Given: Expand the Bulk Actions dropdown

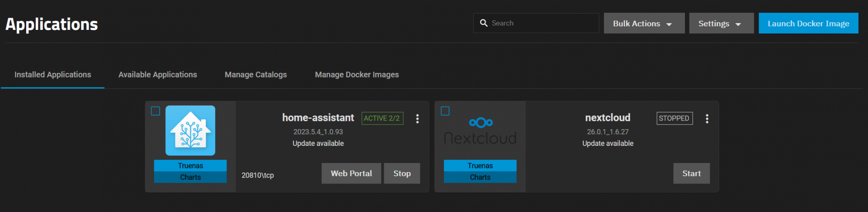Looking at the screenshot, I should coord(644,23).
